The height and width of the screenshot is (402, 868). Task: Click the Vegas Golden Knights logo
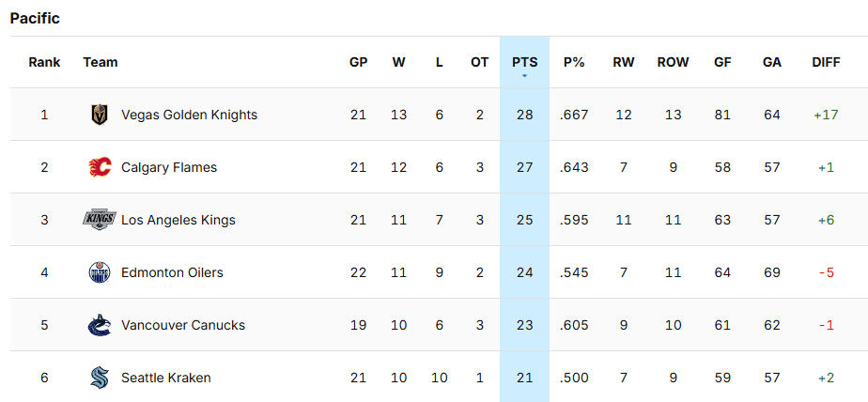[100, 115]
